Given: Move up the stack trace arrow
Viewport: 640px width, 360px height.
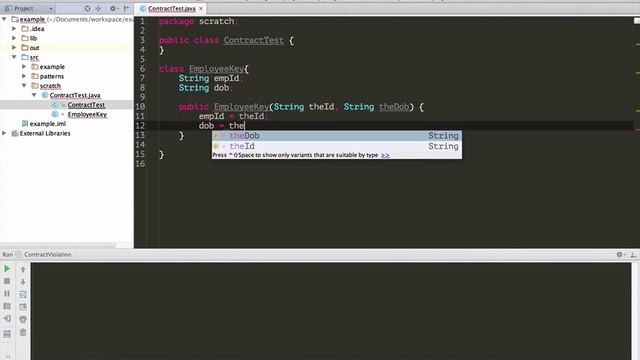Looking at the screenshot, I should click(x=23, y=269).
